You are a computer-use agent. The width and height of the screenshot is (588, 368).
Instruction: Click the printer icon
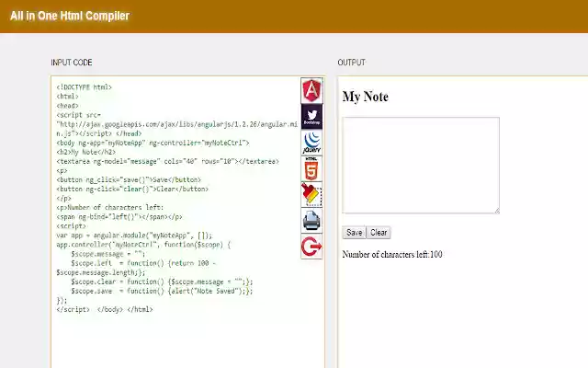311,221
